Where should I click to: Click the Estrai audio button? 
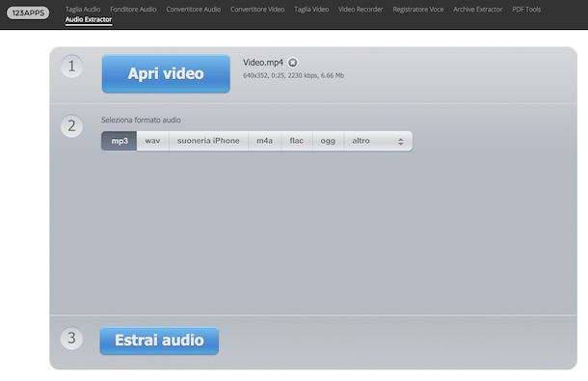[159, 340]
